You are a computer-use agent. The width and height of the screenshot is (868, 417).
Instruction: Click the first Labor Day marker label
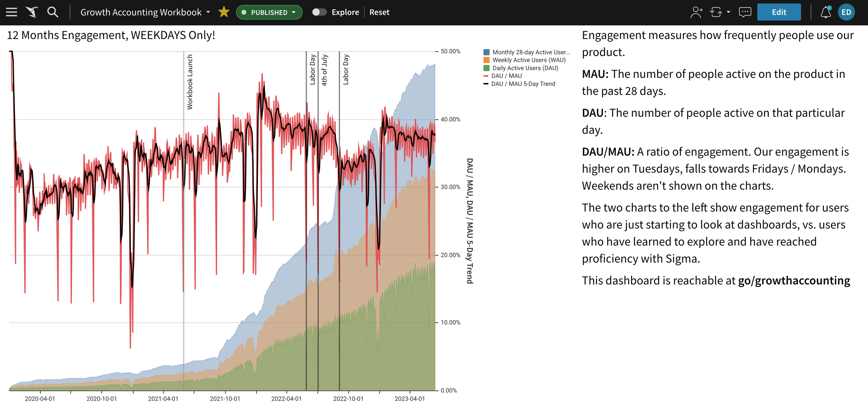(x=312, y=69)
